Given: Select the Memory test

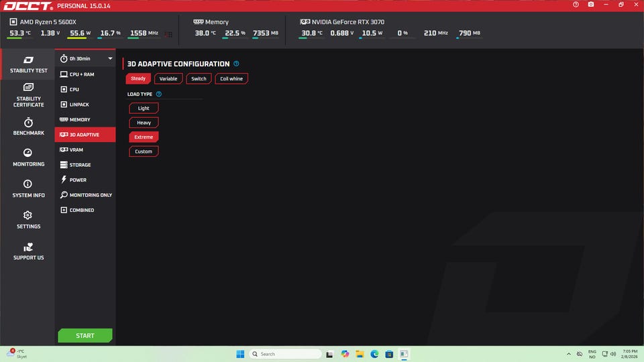Looking at the screenshot, I should pyautogui.click(x=85, y=119).
